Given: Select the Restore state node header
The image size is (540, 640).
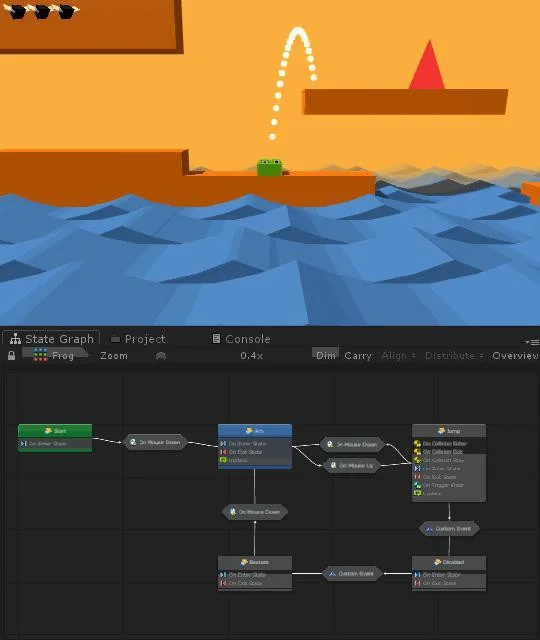Looking at the screenshot, I should click(255, 562).
